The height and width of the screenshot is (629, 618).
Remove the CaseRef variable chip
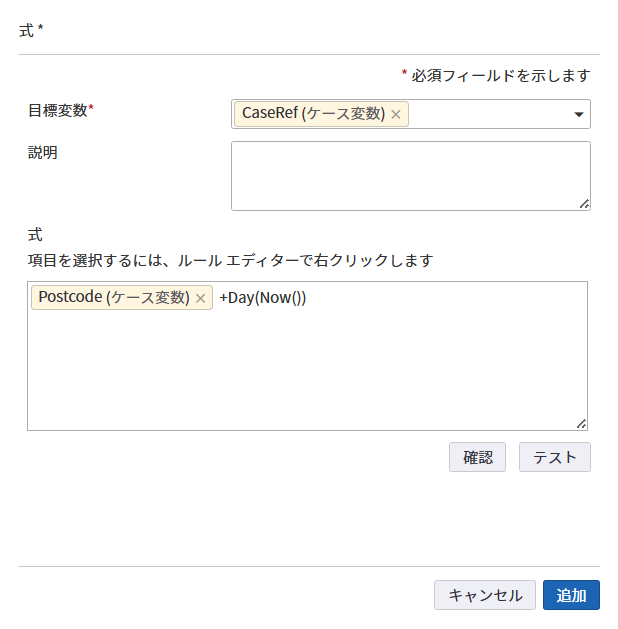[396, 114]
